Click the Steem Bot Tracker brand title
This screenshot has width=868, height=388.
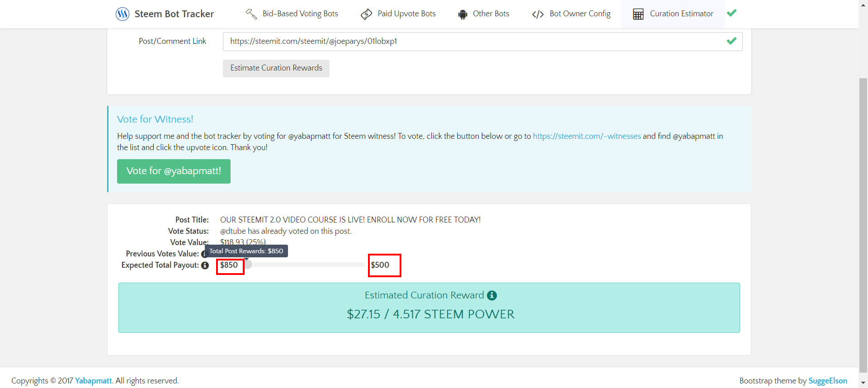(174, 14)
